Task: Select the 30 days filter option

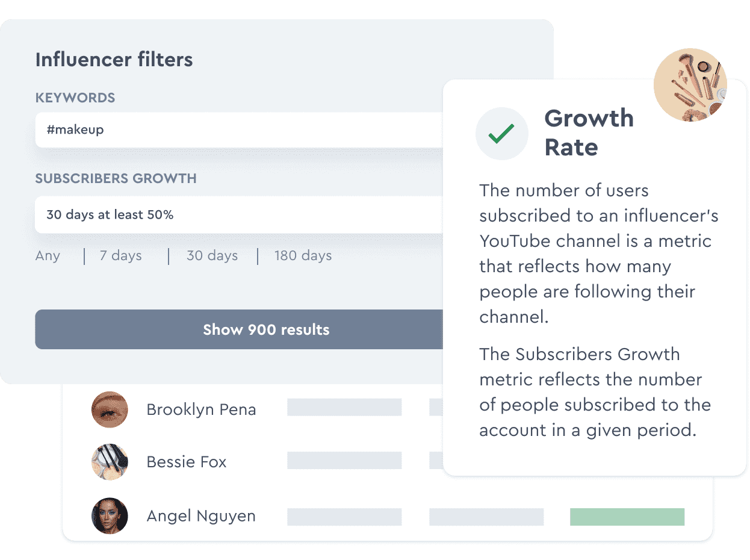Action: pyautogui.click(x=212, y=255)
